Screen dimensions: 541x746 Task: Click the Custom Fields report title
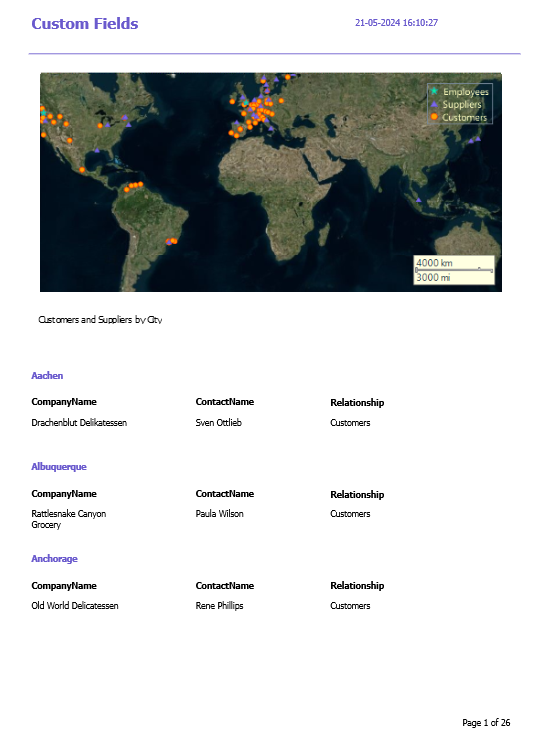[85, 23]
